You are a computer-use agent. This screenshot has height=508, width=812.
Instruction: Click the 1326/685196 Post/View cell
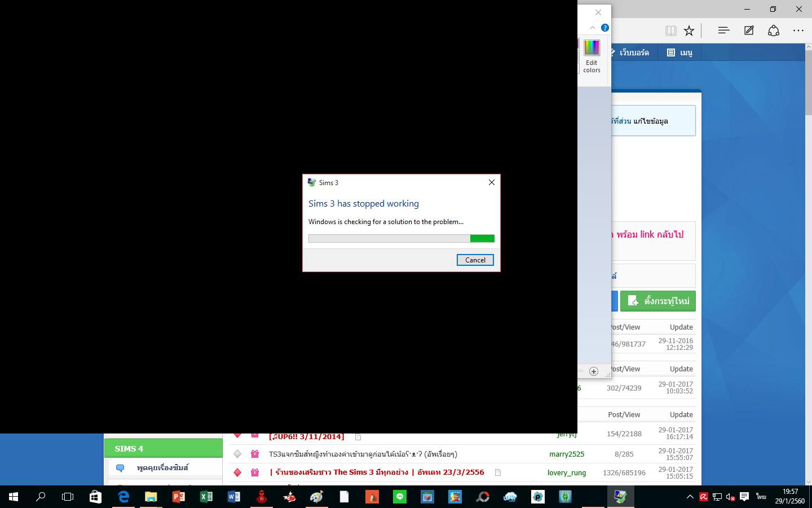pyautogui.click(x=624, y=472)
